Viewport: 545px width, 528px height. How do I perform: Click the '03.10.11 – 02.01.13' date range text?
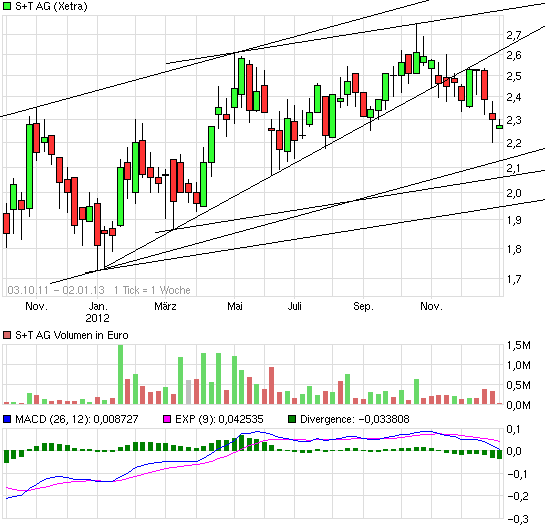(x=56, y=290)
